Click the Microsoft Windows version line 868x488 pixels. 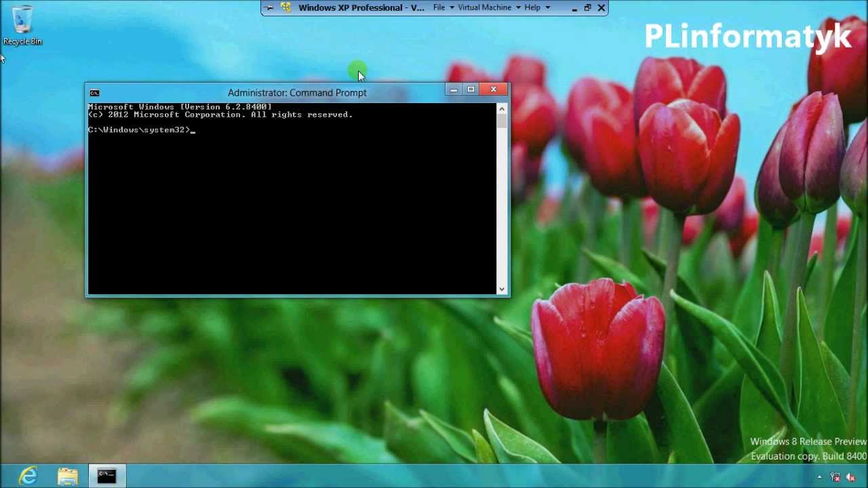(x=180, y=107)
